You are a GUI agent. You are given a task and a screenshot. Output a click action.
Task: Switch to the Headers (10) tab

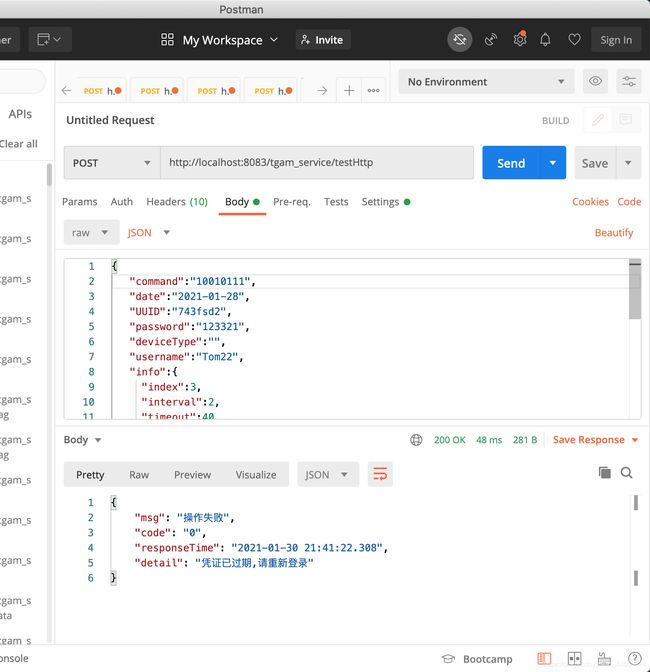tap(177, 201)
